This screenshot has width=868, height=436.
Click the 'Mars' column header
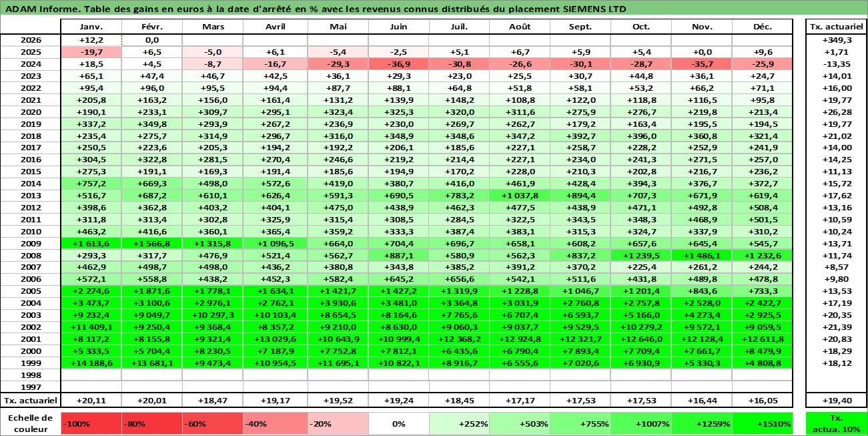(212, 27)
